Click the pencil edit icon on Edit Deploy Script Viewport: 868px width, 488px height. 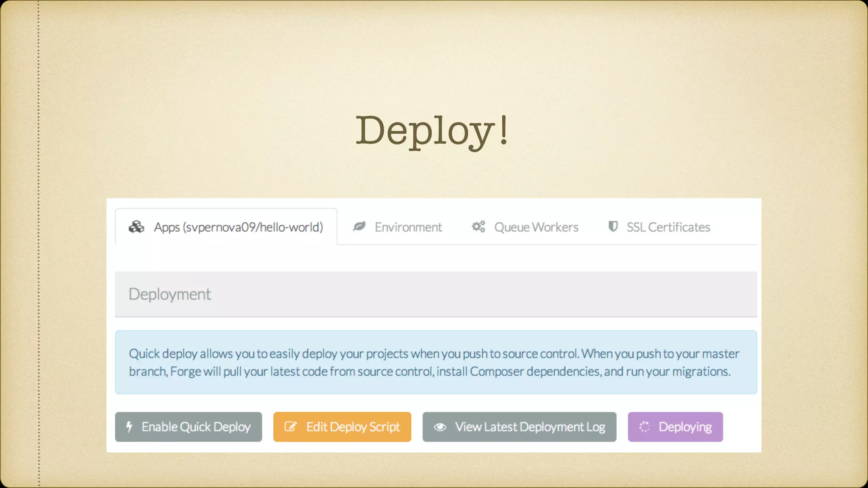[291, 426]
